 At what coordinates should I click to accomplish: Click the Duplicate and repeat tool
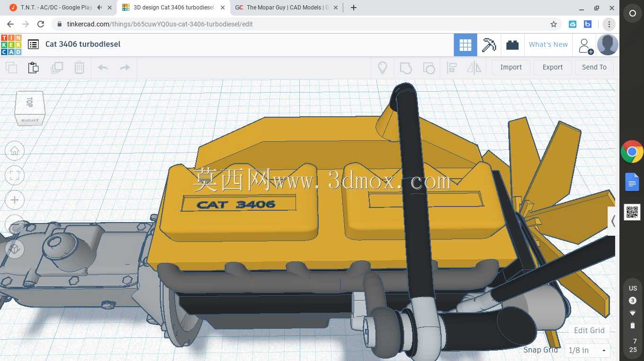tap(57, 68)
